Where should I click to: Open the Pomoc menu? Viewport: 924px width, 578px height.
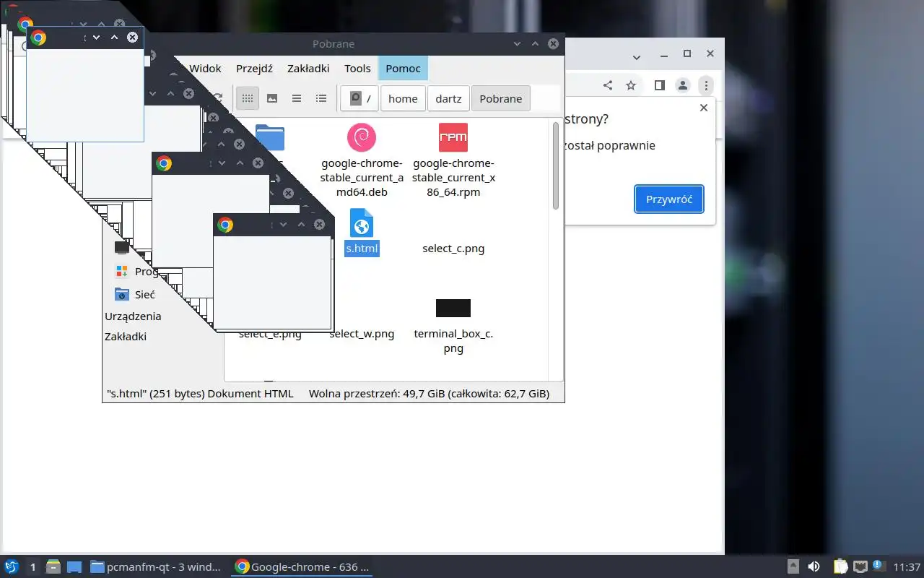403,69
